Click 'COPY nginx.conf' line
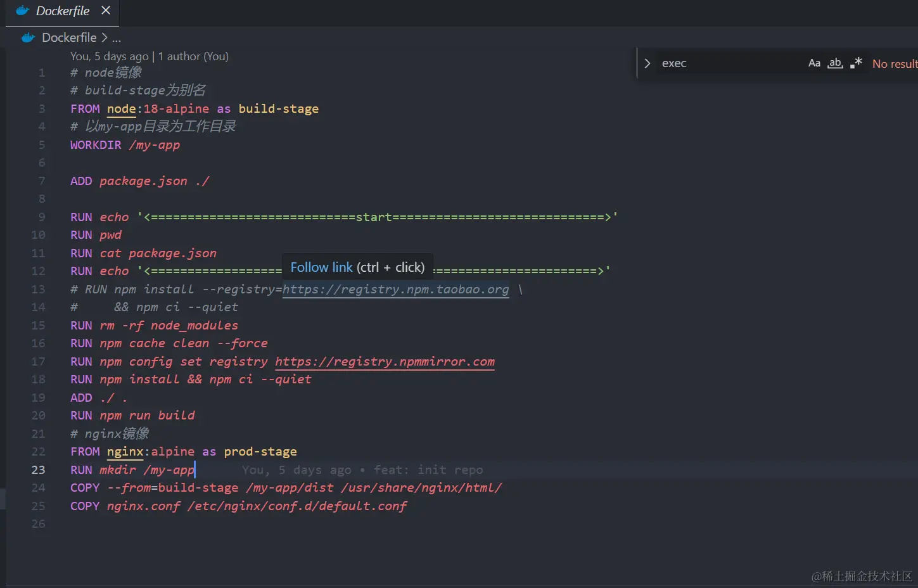This screenshot has width=918, height=588. [238, 506]
